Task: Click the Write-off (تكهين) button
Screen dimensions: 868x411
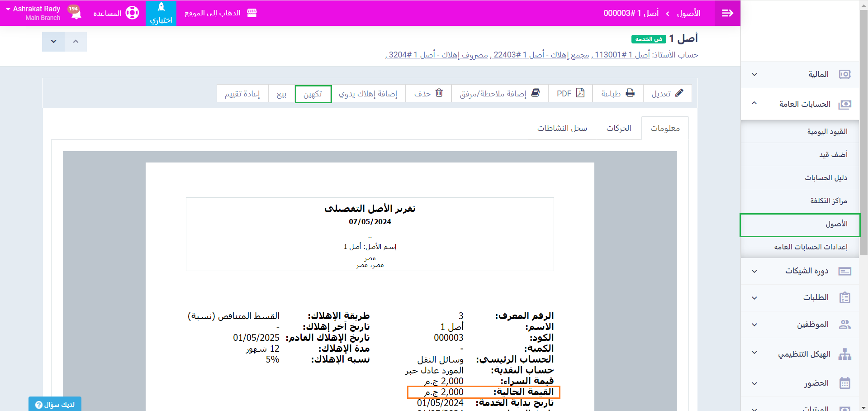Action: [x=313, y=94]
